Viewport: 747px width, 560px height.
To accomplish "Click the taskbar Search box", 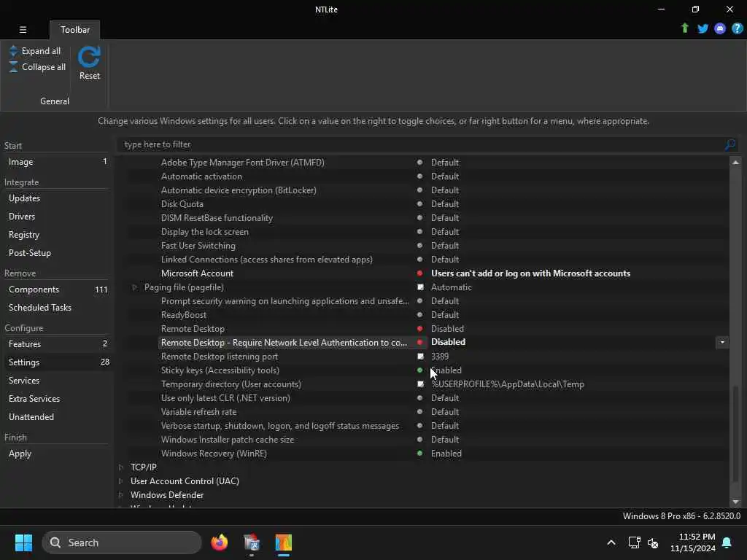I will pyautogui.click(x=122, y=542).
